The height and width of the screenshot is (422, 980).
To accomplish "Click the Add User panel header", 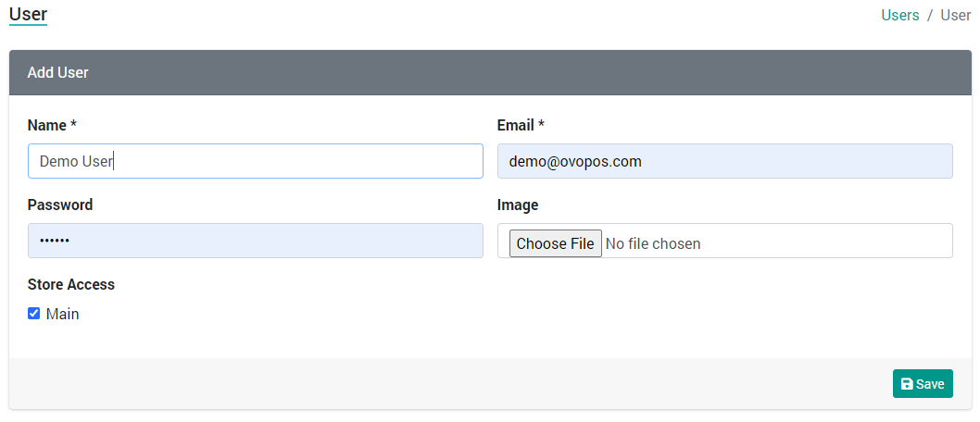I will 491,72.
